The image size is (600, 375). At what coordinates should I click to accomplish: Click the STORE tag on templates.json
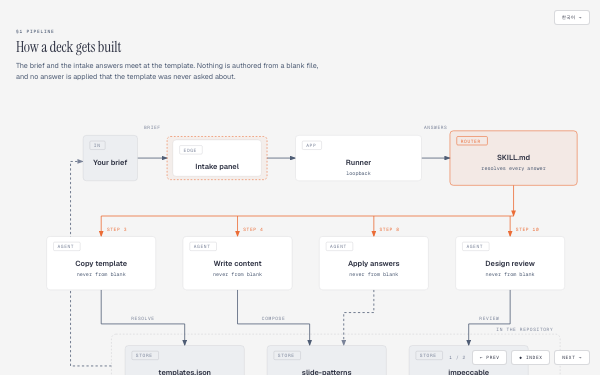point(145,355)
